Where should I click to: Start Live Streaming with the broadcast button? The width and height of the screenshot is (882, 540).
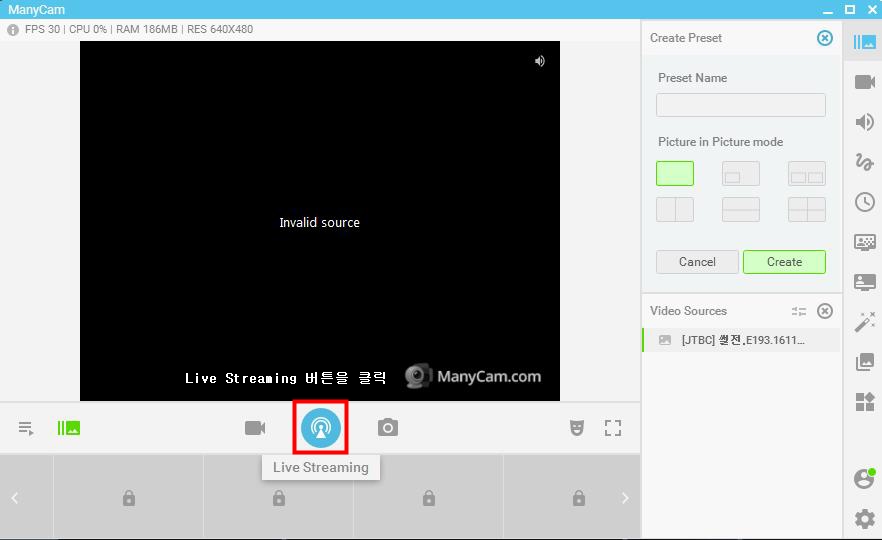coord(321,428)
